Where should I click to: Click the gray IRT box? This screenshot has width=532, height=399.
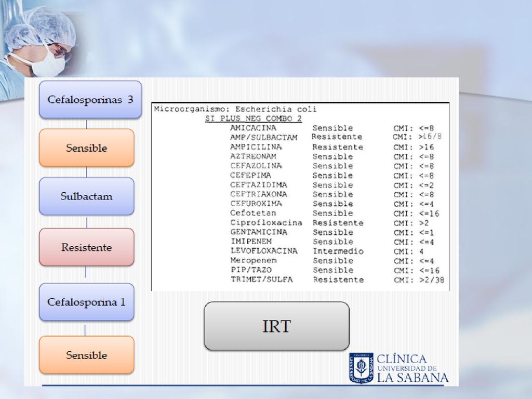[x=276, y=326]
